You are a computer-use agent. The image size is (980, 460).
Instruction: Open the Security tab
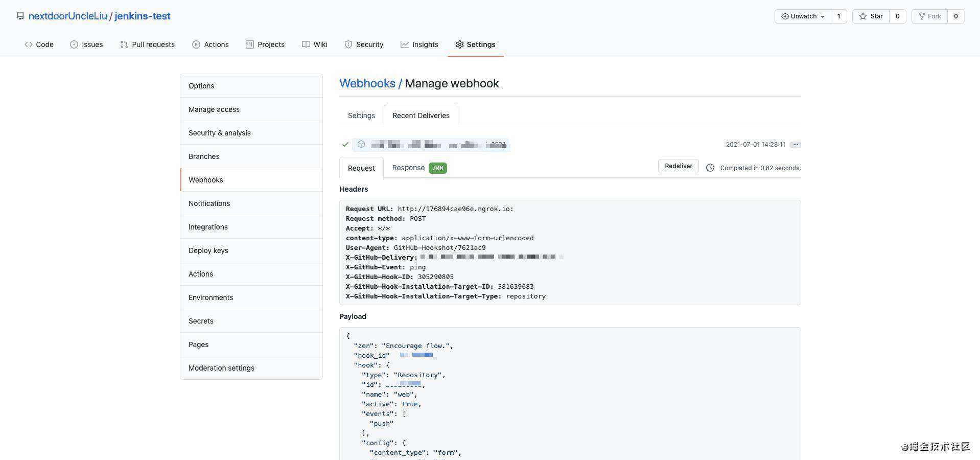pos(364,44)
